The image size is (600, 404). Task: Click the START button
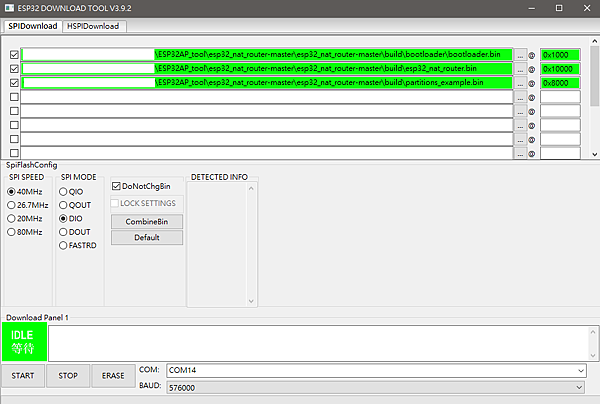(23, 376)
